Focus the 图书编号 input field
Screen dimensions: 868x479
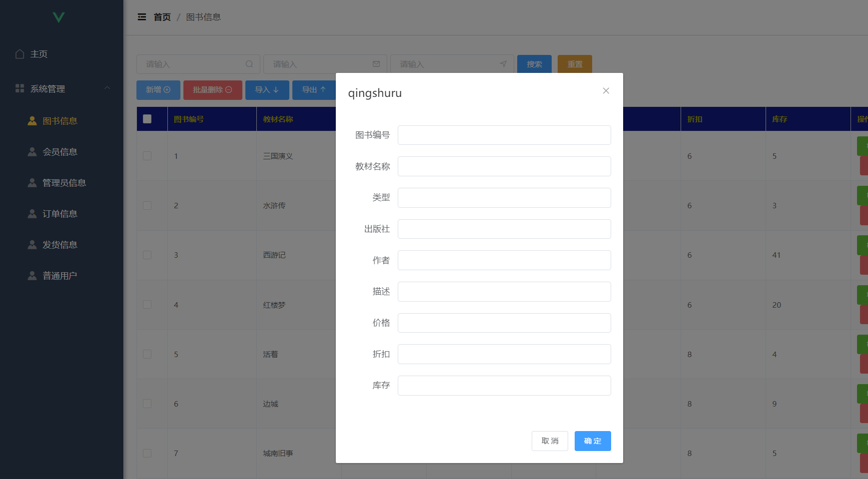(x=504, y=135)
